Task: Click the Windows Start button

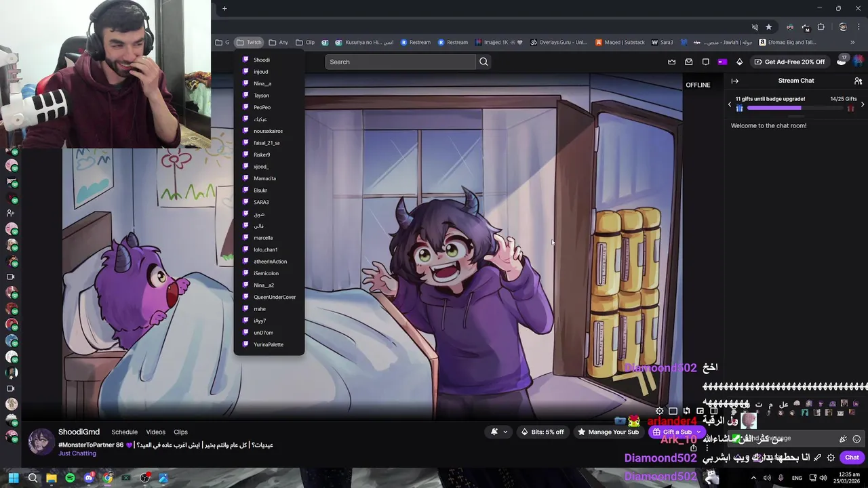Action: pyautogui.click(x=14, y=478)
